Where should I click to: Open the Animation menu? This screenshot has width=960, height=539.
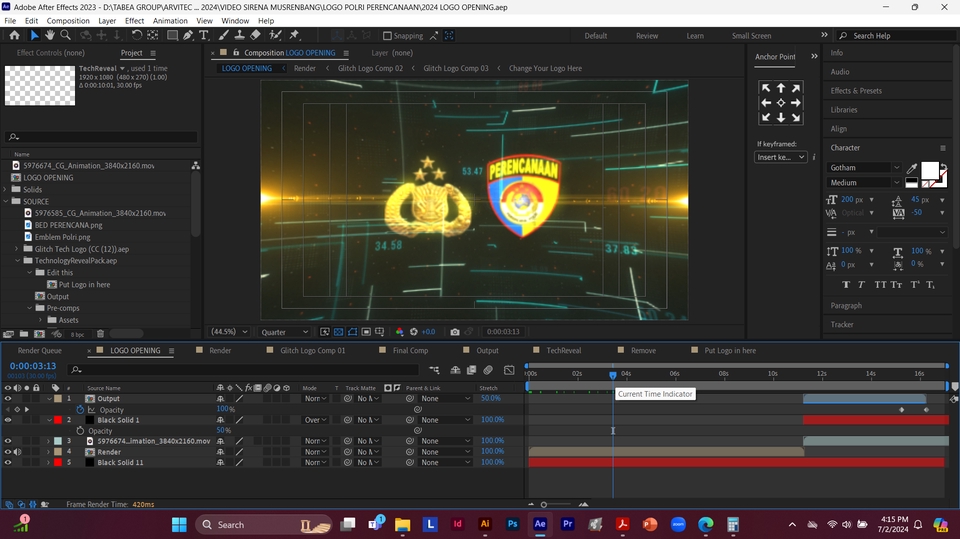170,21
